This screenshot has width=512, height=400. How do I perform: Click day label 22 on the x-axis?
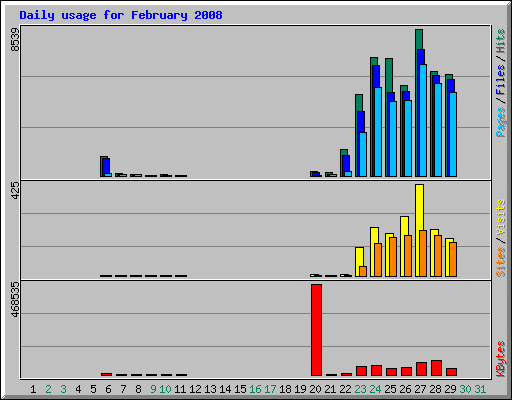[x=345, y=389]
